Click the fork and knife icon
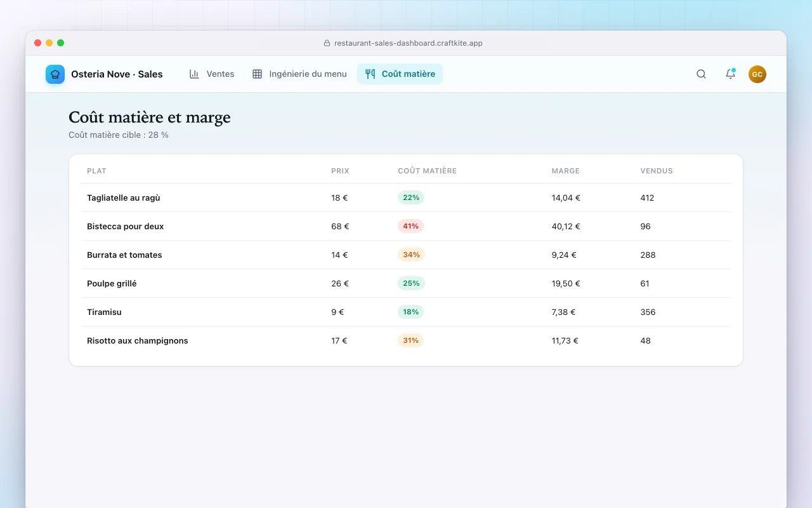 click(x=370, y=74)
